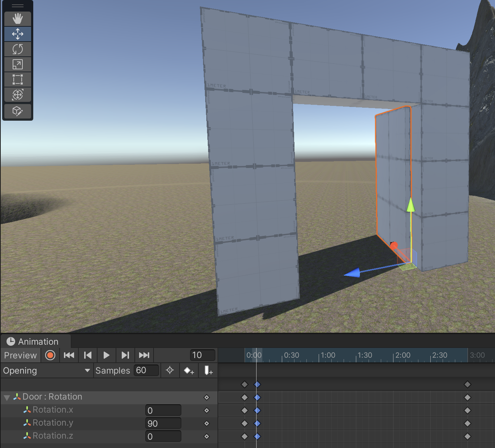Toggle filter by selection crosshair icon
Image resolution: width=495 pixels, height=448 pixels.
(x=170, y=371)
